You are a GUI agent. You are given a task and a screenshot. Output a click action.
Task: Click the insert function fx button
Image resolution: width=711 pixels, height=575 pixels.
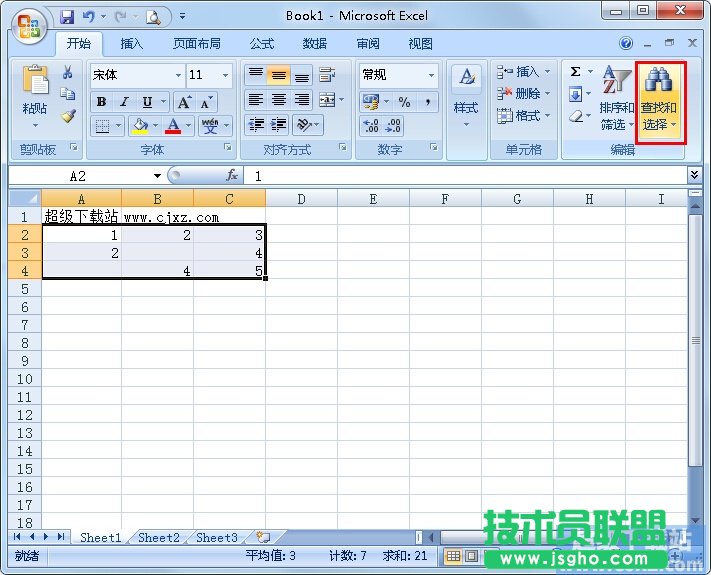tap(231, 175)
